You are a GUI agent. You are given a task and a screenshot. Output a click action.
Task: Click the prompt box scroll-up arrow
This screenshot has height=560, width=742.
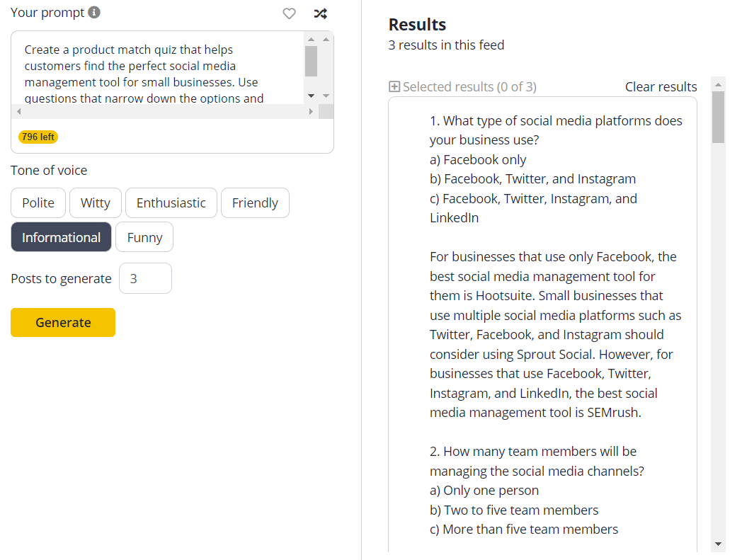pyautogui.click(x=311, y=39)
